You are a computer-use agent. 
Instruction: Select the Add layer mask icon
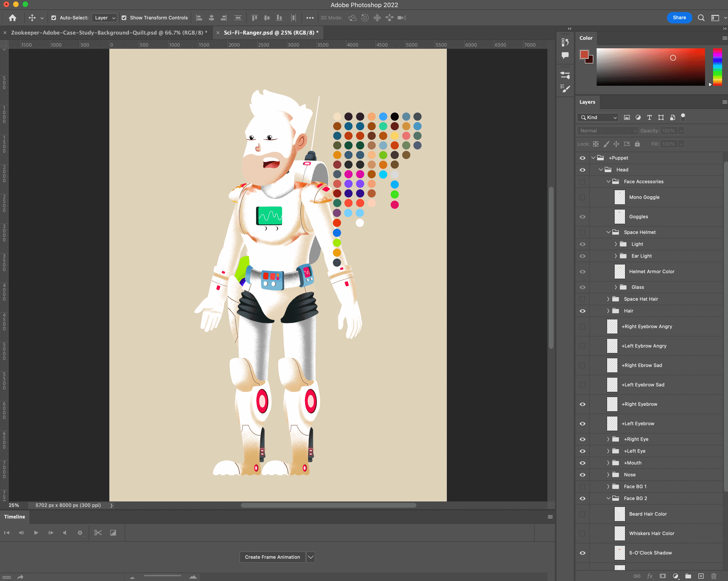click(662, 576)
